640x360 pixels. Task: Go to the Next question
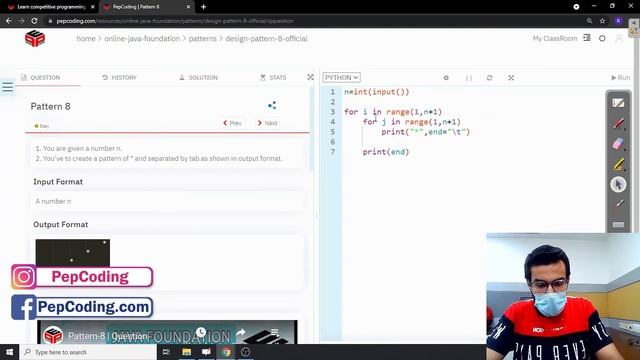[267, 123]
